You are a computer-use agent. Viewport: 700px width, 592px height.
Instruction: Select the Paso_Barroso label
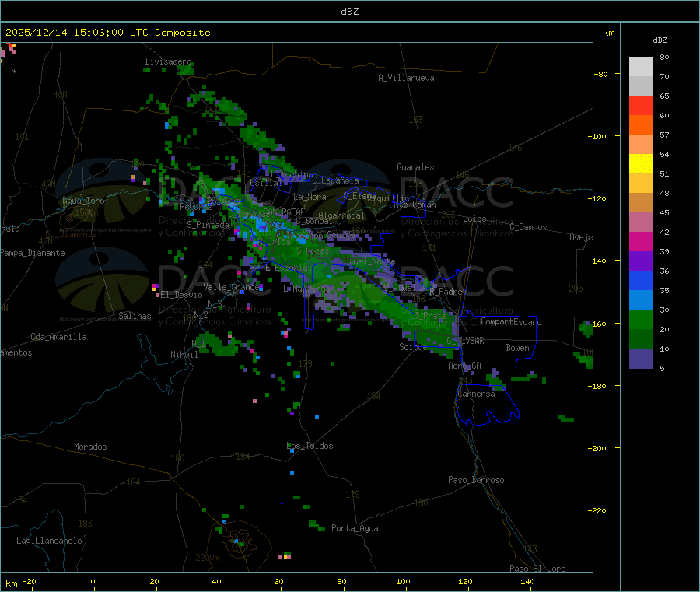(476, 480)
